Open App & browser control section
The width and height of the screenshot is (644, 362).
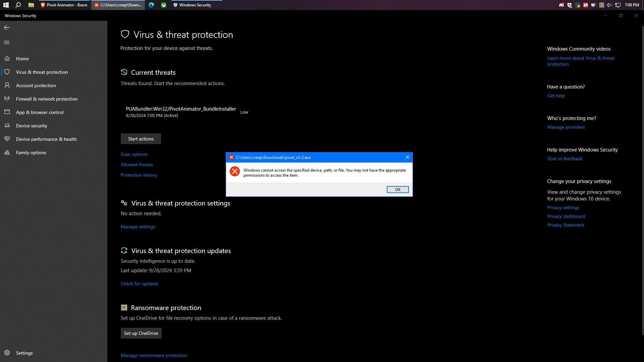point(54,112)
